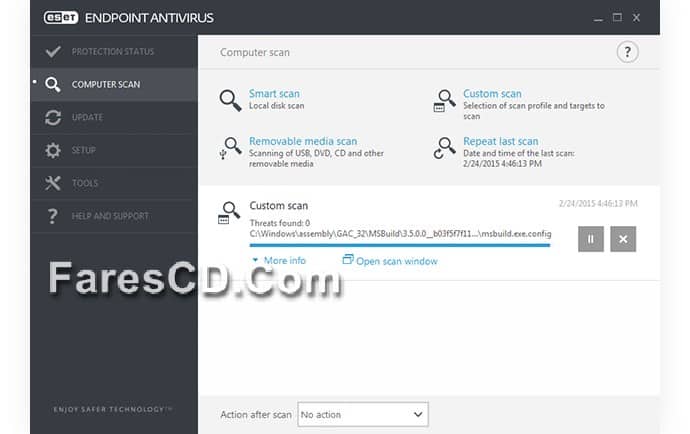Start a Smart scan
The image size is (690, 434).
pos(274,93)
